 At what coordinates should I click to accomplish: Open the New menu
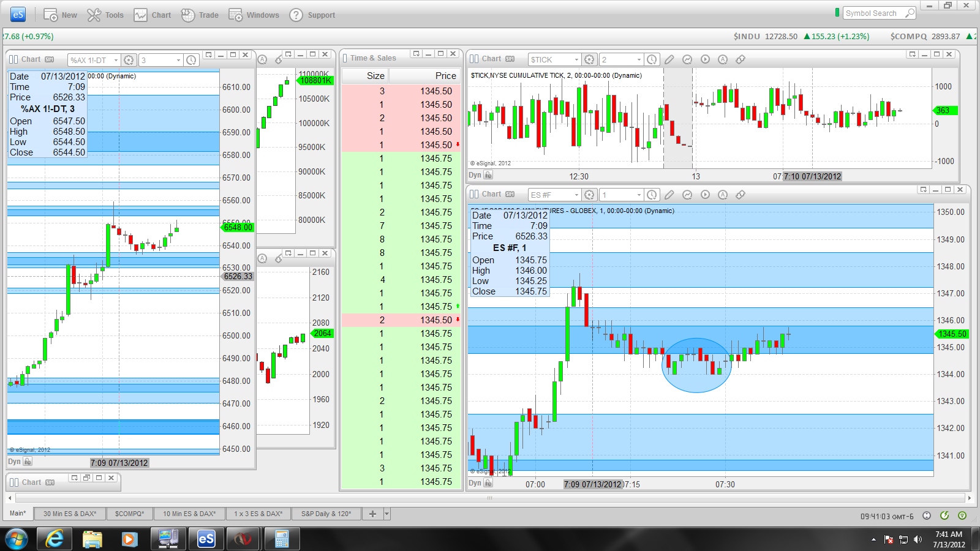(60, 15)
